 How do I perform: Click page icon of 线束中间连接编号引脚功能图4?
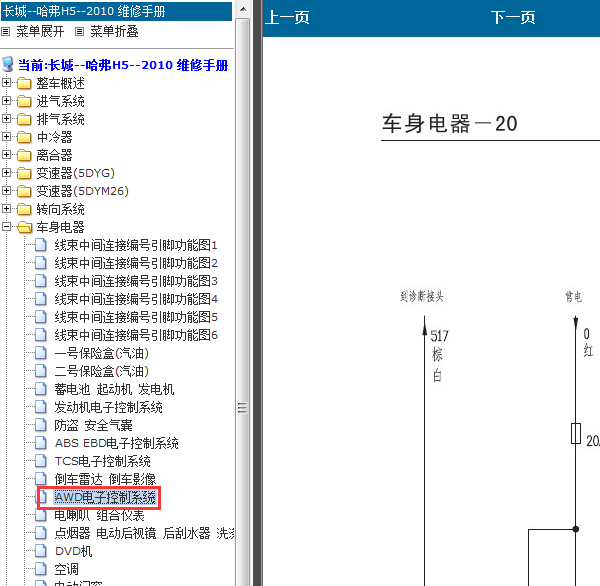(41, 299)
